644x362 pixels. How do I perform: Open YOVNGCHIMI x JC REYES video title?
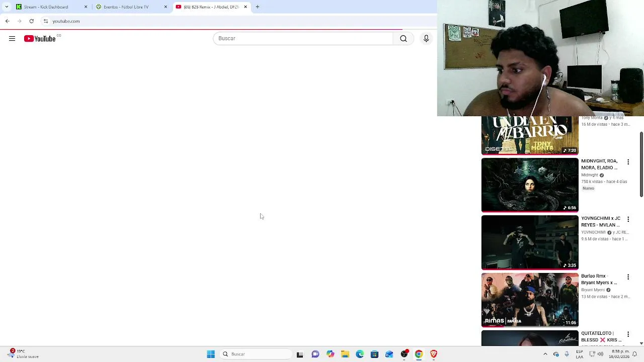(601, 222)
